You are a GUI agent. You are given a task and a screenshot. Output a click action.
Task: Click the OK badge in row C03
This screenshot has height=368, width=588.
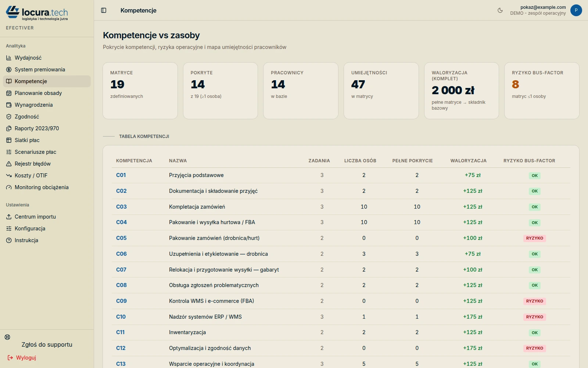(x=535, y=207)
